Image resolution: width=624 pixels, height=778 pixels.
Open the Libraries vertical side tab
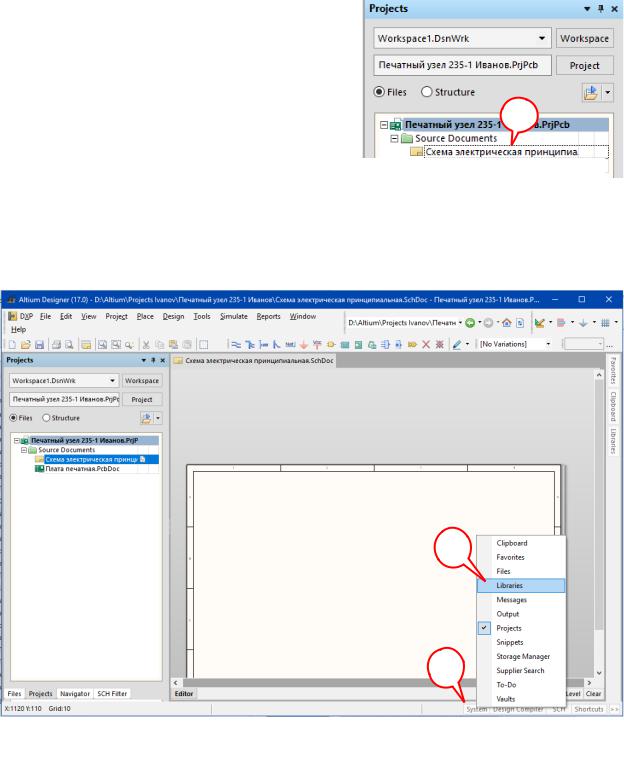click(x=613, y=441)
